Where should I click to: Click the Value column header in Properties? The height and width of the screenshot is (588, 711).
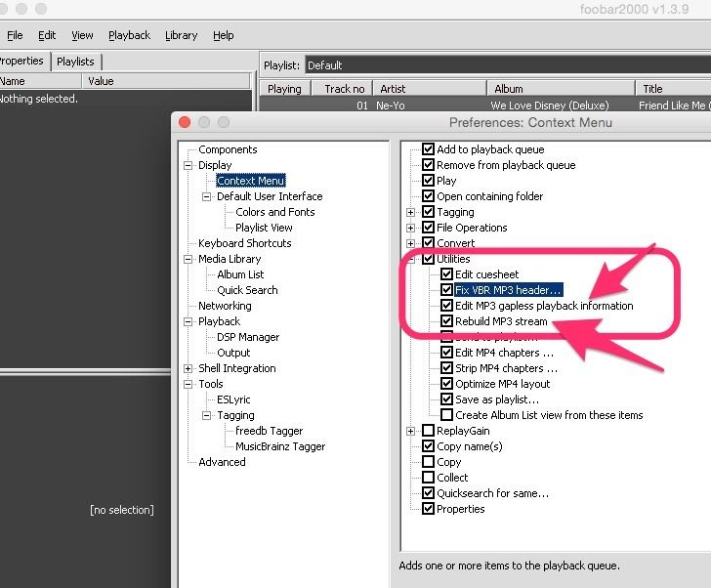click(166, 81)
